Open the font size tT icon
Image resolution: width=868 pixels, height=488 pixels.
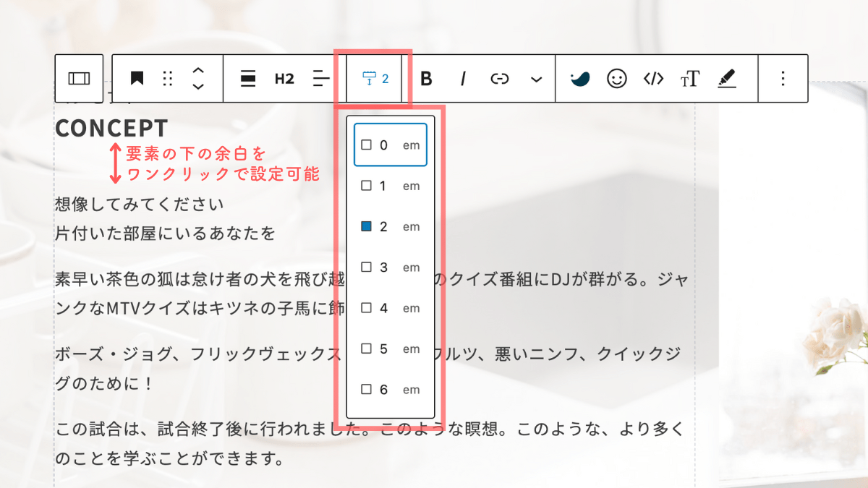690,78
